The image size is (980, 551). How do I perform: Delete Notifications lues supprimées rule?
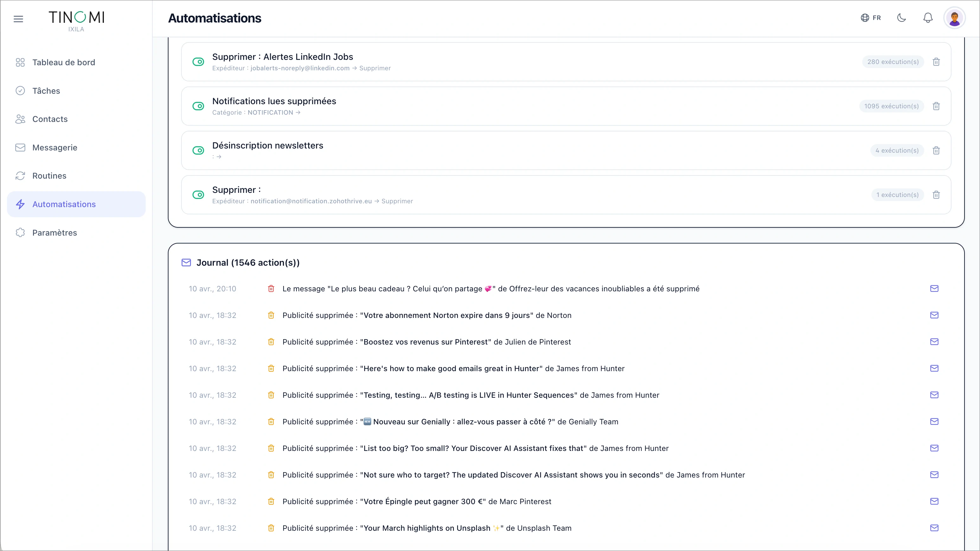936,106
